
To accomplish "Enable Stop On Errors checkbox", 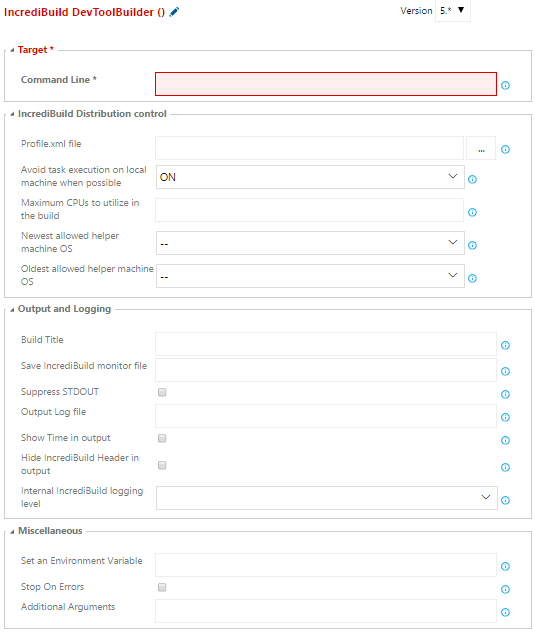I will (162, 587).
